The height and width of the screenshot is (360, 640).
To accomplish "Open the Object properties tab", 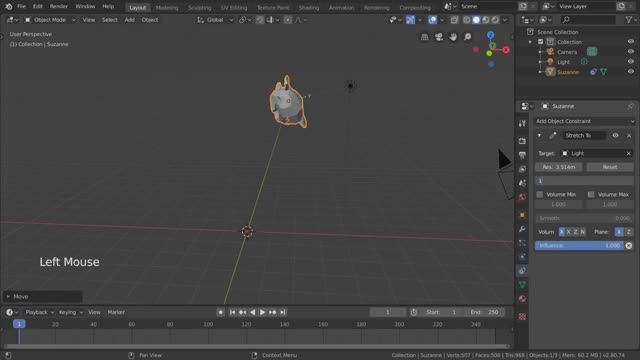I will [522, 215].
